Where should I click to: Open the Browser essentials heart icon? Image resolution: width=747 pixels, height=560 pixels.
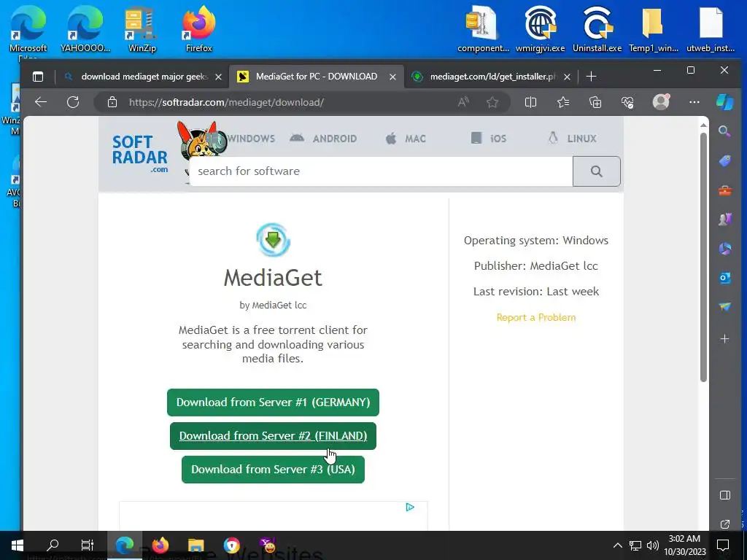[627, 102]
